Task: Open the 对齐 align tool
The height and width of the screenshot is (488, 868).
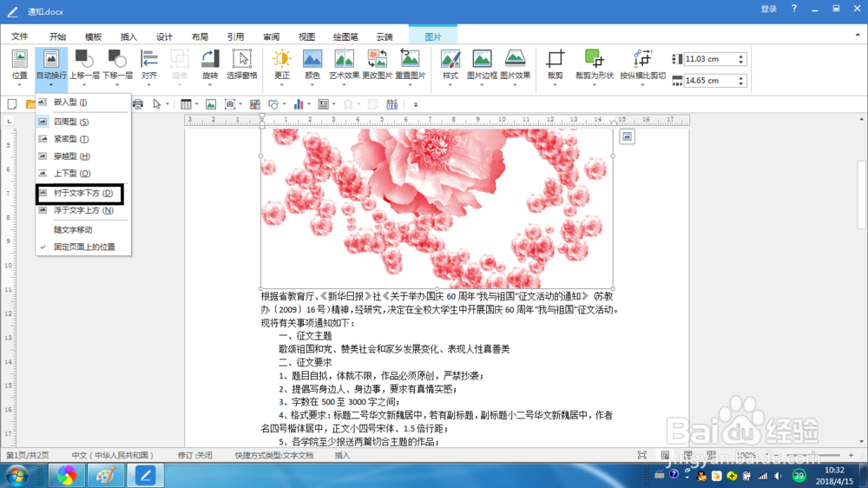Action: click(x=149, y=65)
